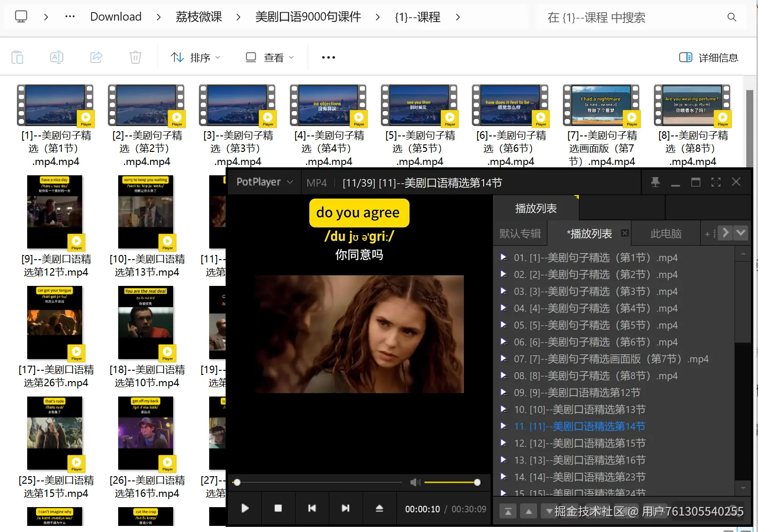758x532 pixels.
Task: Toggle the 详细信息 details pane
Action: (708, 57)
